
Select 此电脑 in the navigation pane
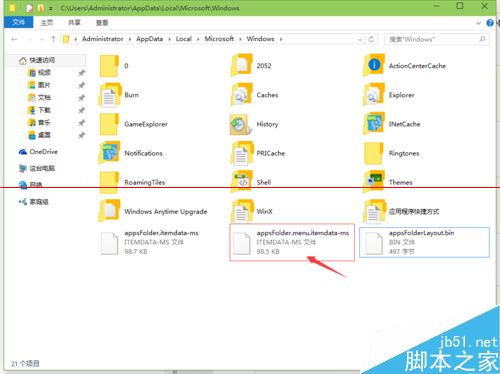pyautogui.click(x=37, y=168)
